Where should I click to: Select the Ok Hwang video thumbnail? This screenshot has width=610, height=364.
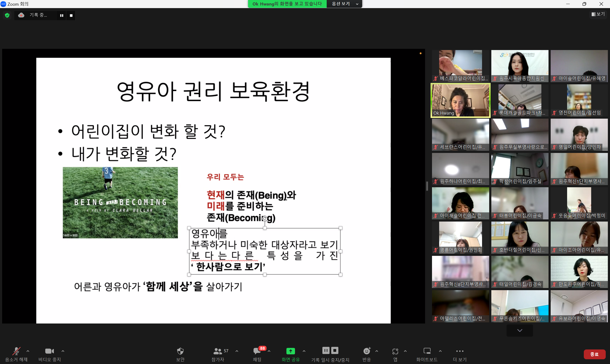coord(460,100)
